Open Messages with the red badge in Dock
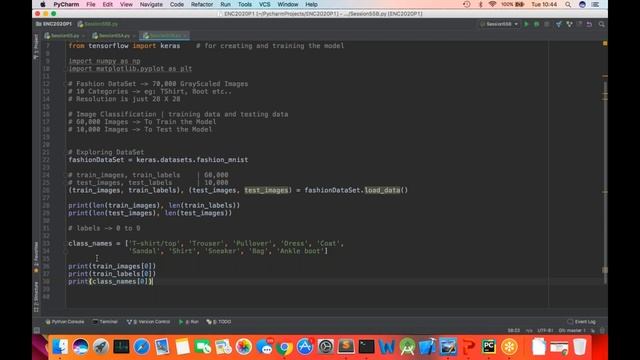 [x=264, y=347]
